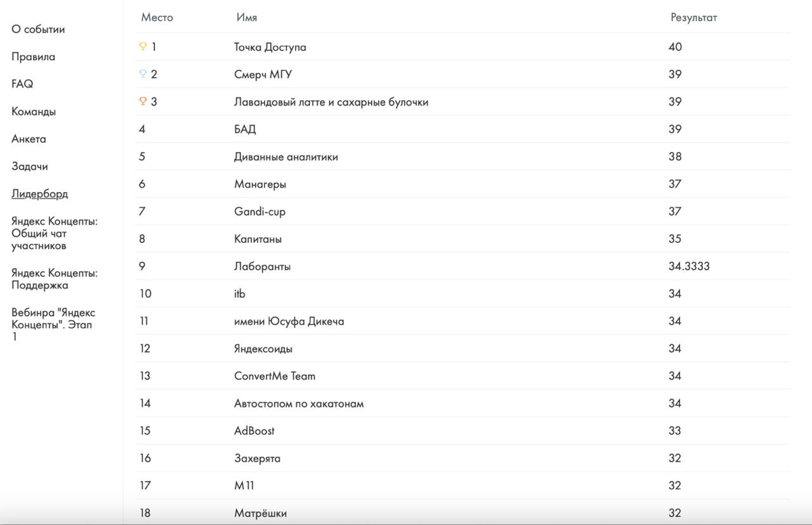Click the bronze trophy icon beside place 3
This screenshot has height=525, width=812.
(143, 101)
